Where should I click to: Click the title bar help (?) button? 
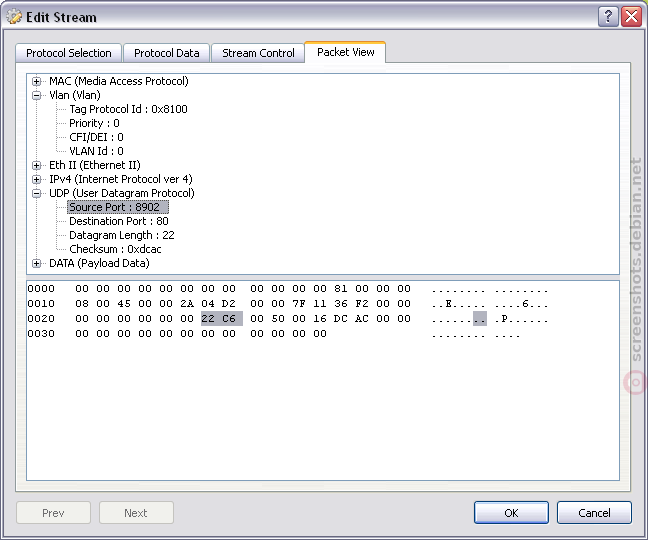pyautogui.click(x=608, y=17)
